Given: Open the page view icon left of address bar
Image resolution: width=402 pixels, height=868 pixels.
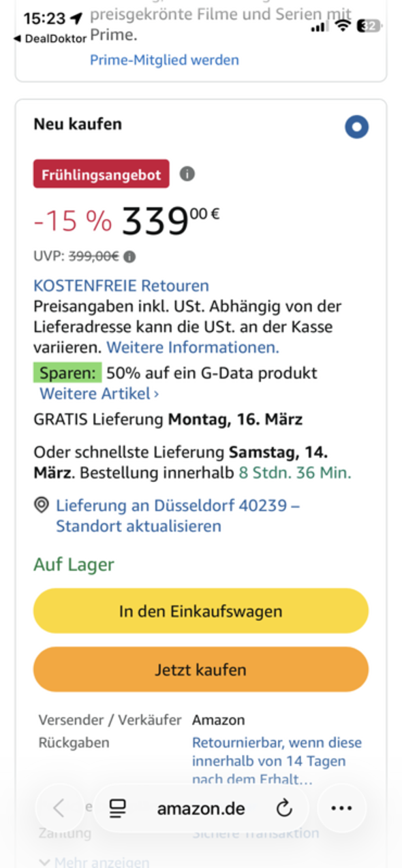Looking at the screenshot, I should point(117,808).
